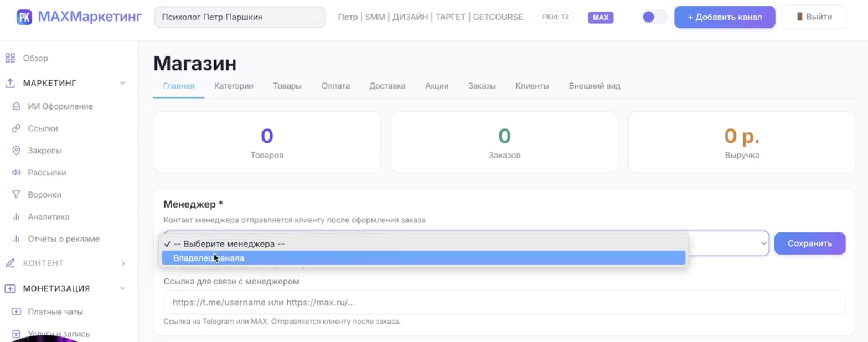The width and height of the screenshot is (868, 342).
Task: Open Платные чаты in sidebar
Action: coord(55,312)
